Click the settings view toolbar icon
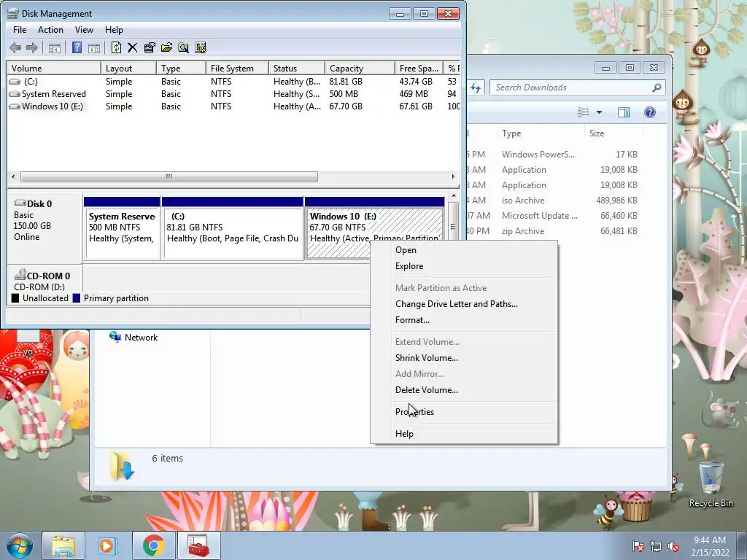 click(201, 47)
